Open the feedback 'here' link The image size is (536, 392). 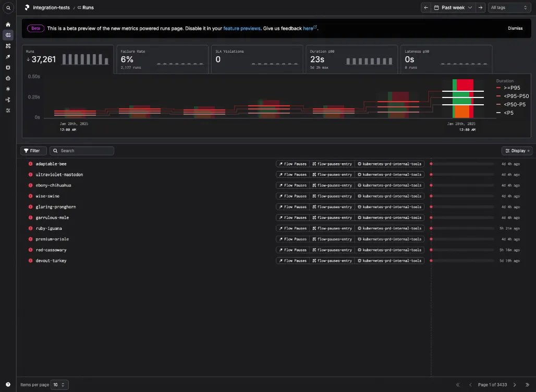click(x=310, y=28)
